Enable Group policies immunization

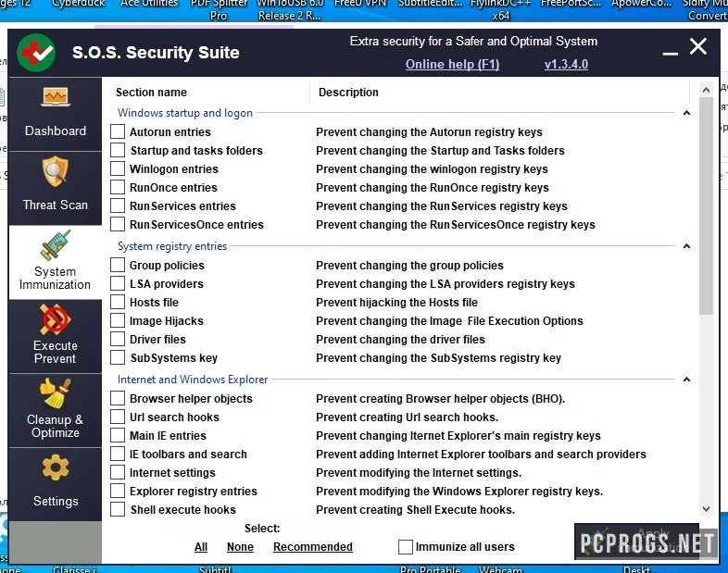pos(118,265)
